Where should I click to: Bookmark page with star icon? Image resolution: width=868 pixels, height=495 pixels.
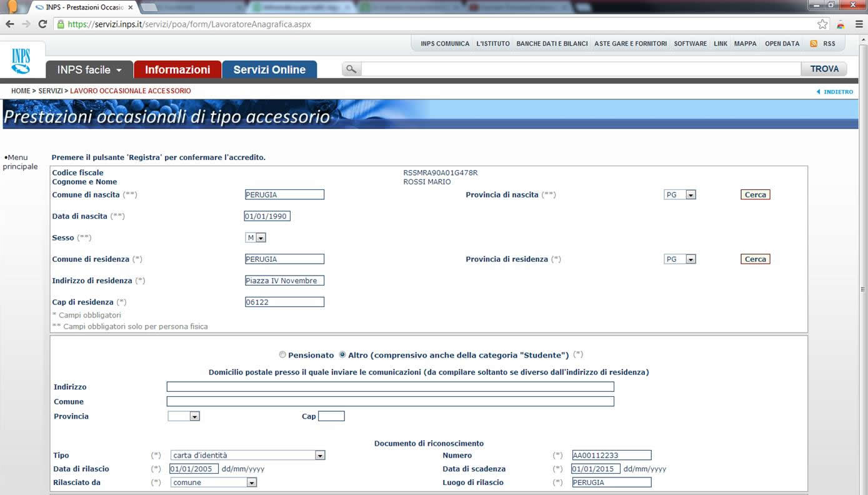822,24
